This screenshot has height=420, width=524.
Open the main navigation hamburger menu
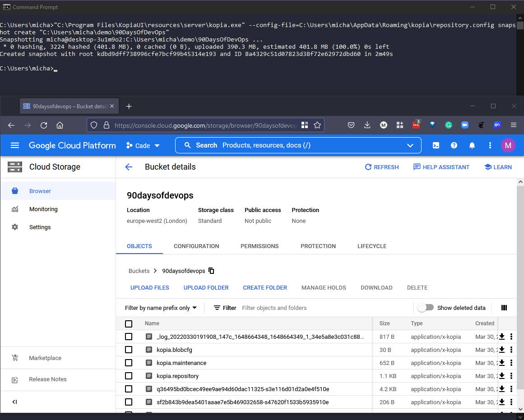(15, 145)
